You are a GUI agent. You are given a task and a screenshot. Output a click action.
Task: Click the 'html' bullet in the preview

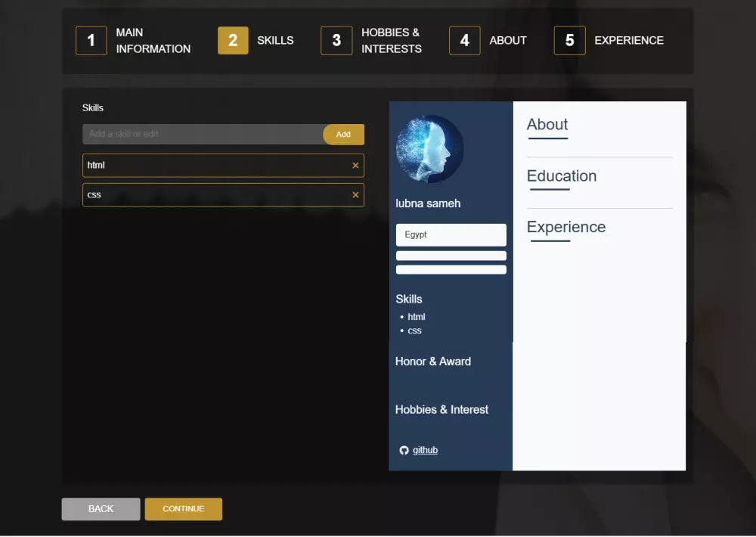click(416, 317)
